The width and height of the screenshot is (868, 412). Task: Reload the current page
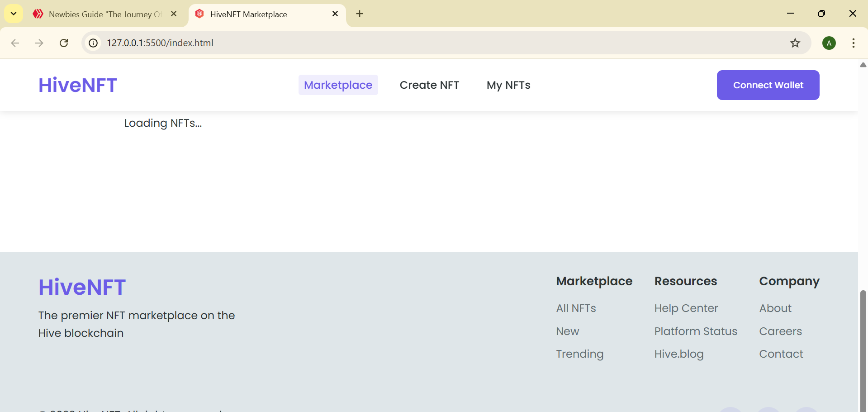tap(64, 43)
